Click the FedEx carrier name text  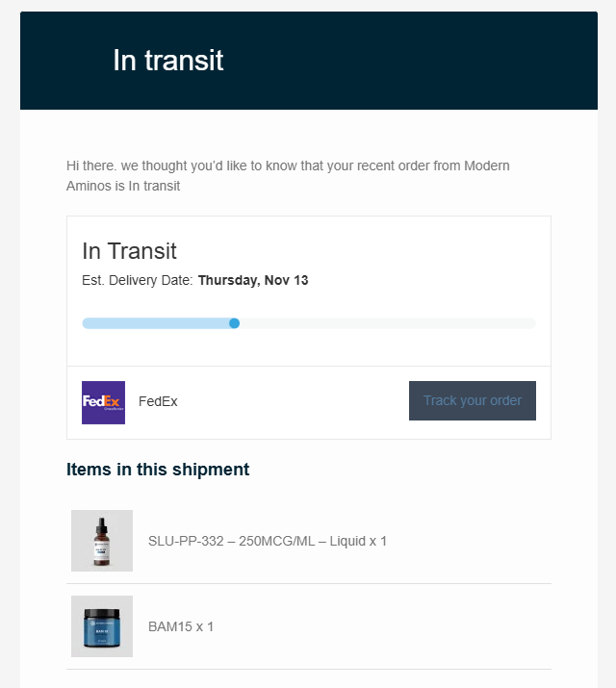coord(158,401)
